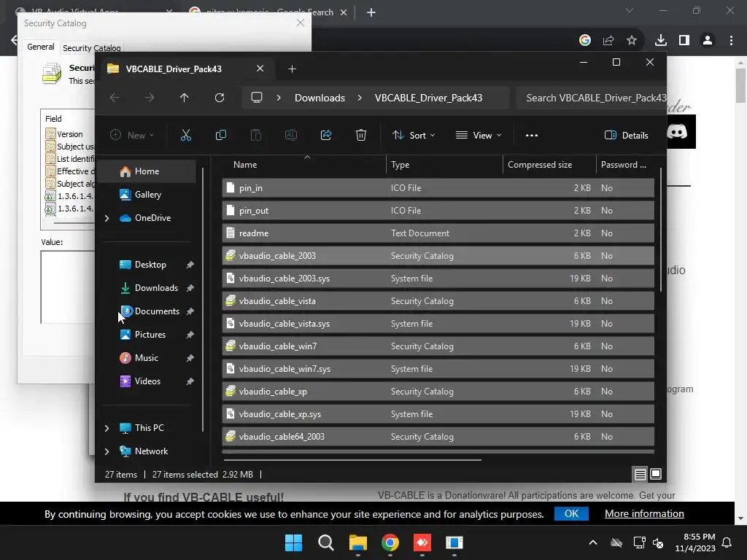
Task: Add a new Explorer tab with plus
Action: tap(292, 69)
